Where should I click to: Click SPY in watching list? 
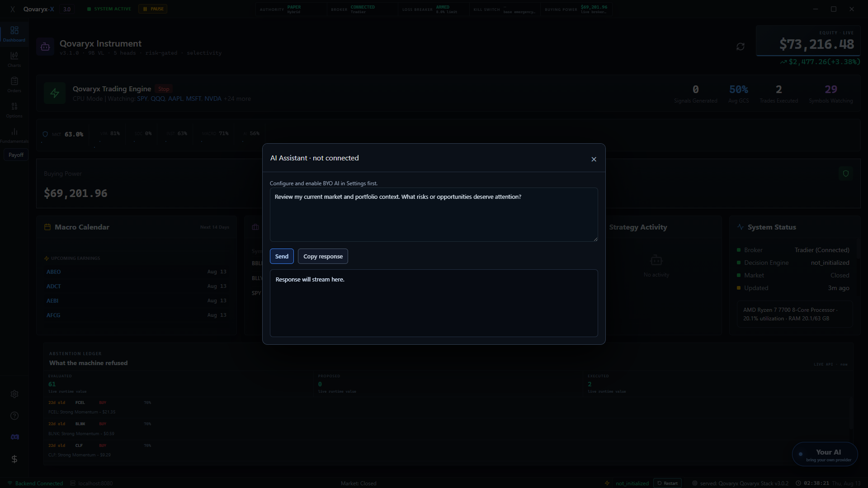142,99
